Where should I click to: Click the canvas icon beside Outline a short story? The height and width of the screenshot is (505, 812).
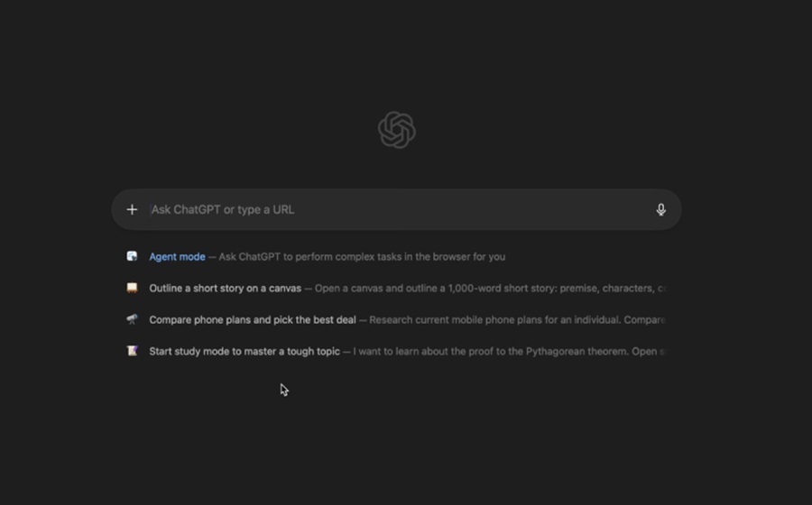coord(132,288)
